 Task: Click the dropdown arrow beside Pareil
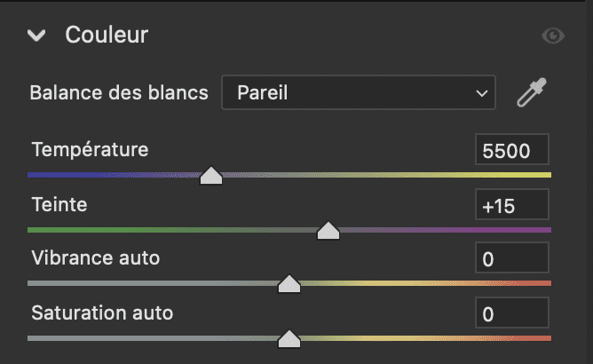tap(482, 92)
